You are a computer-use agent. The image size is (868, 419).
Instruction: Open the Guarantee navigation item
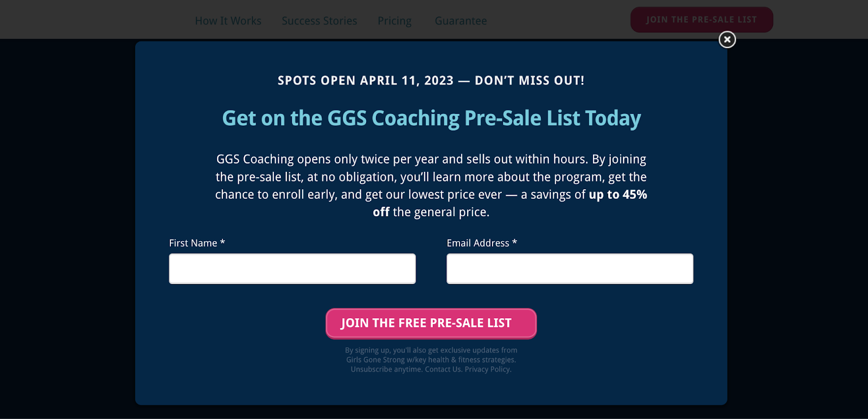[x=461, y=21]
